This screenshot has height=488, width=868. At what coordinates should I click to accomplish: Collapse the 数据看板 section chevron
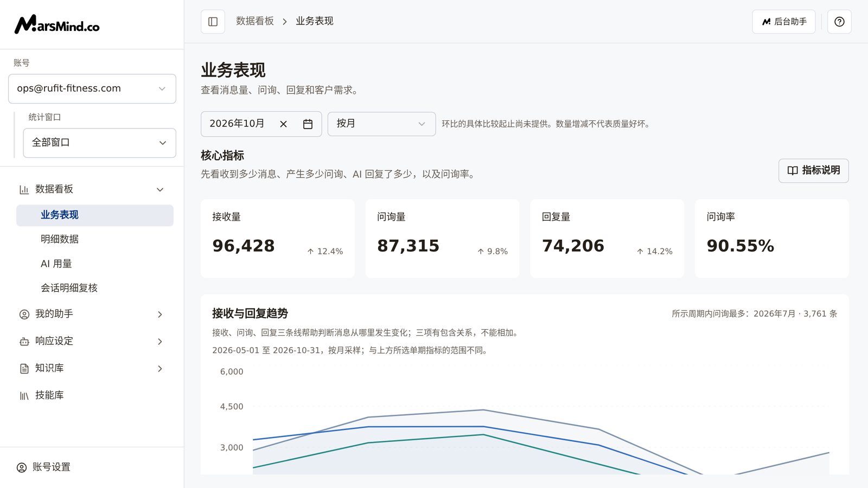160,190
